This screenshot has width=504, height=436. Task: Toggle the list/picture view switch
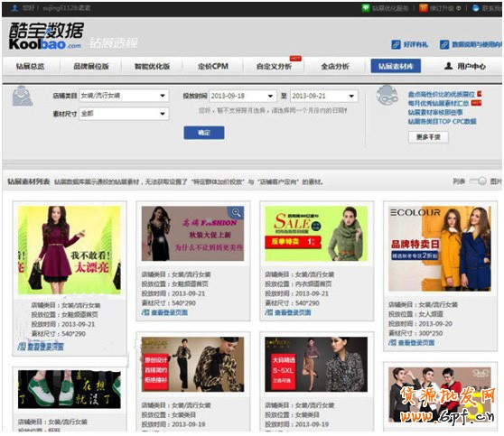478,181
